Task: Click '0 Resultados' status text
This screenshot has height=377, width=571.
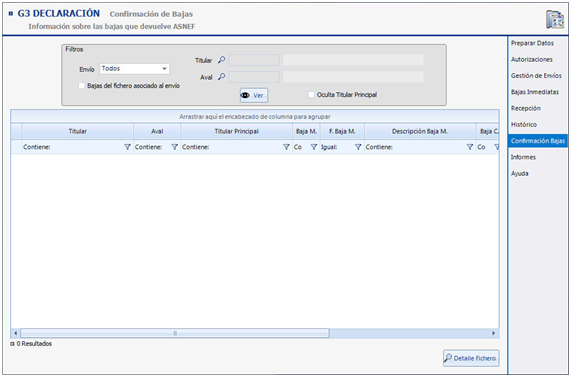Action: pyautogui.click(x=34, y=344)
